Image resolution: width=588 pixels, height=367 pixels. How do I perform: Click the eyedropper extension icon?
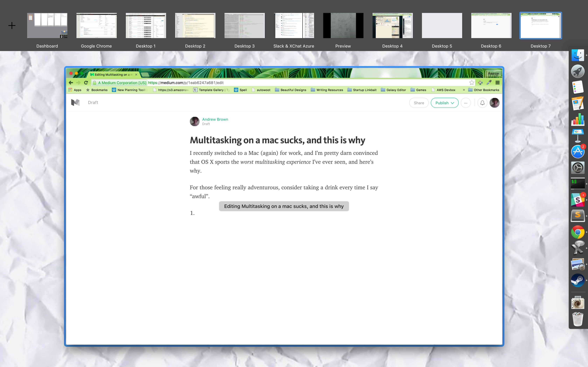click(489, 82)
